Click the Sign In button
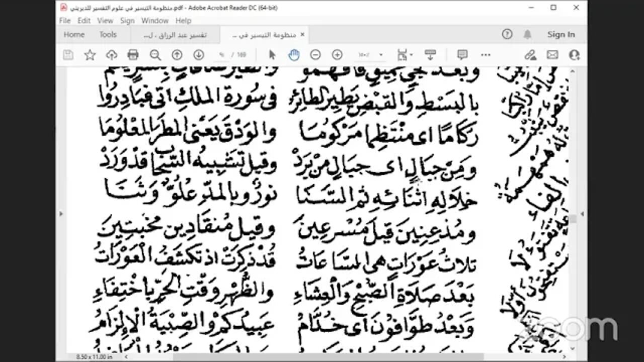Screen dimensions: 644x362 click(x=561, y=35)
